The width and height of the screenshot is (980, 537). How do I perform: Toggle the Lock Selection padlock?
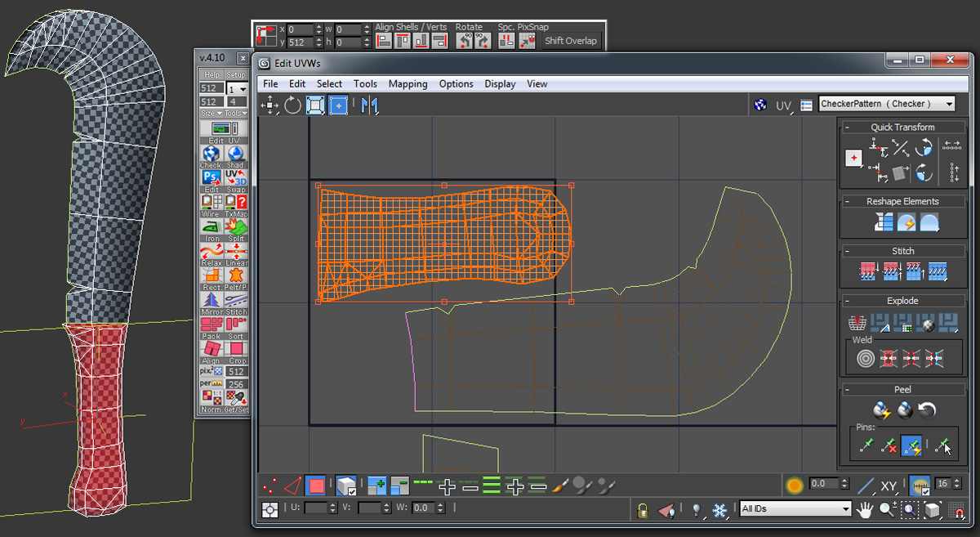click(643, 510)
